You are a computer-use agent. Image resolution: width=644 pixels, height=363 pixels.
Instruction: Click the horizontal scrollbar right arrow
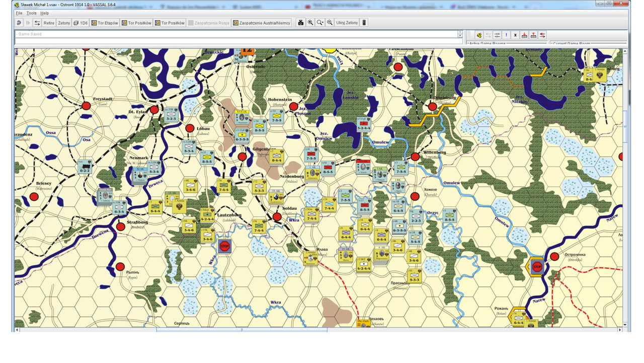[x=620, y=330]
